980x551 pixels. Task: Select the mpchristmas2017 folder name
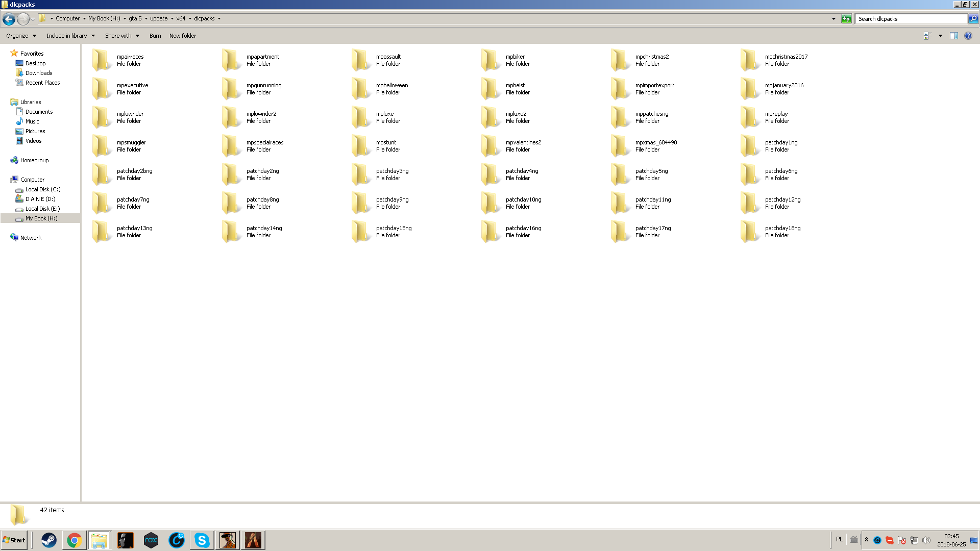click(x=786, y=57)
